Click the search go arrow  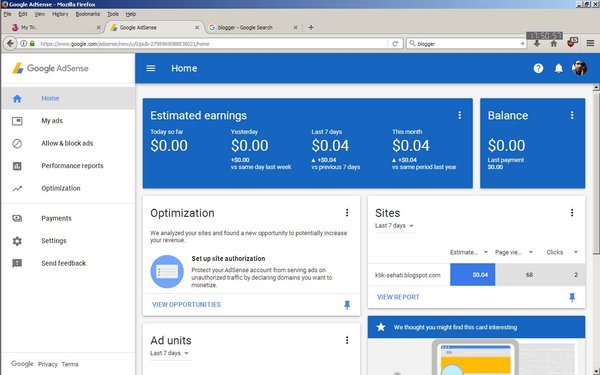(522, 44)
